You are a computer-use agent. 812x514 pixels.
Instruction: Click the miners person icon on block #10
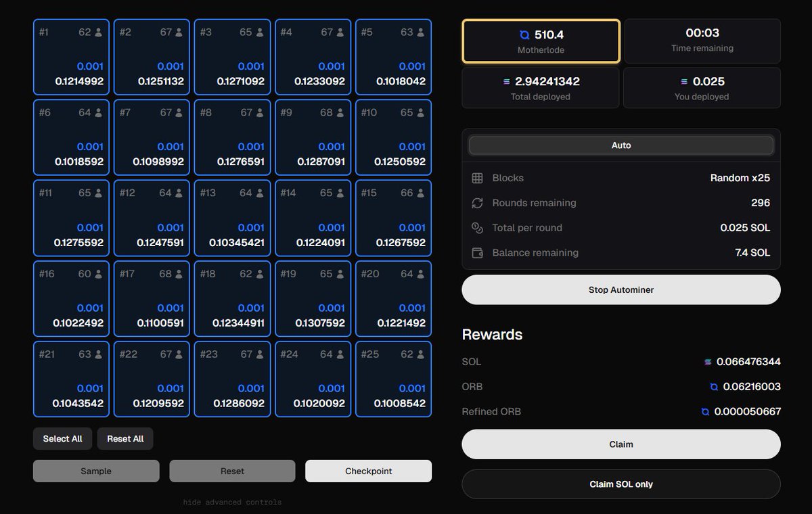point(421,112)
